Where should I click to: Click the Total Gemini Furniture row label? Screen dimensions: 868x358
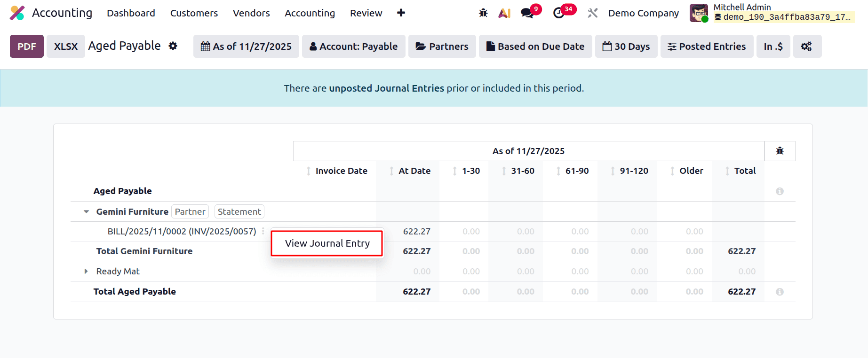(144, 251)
